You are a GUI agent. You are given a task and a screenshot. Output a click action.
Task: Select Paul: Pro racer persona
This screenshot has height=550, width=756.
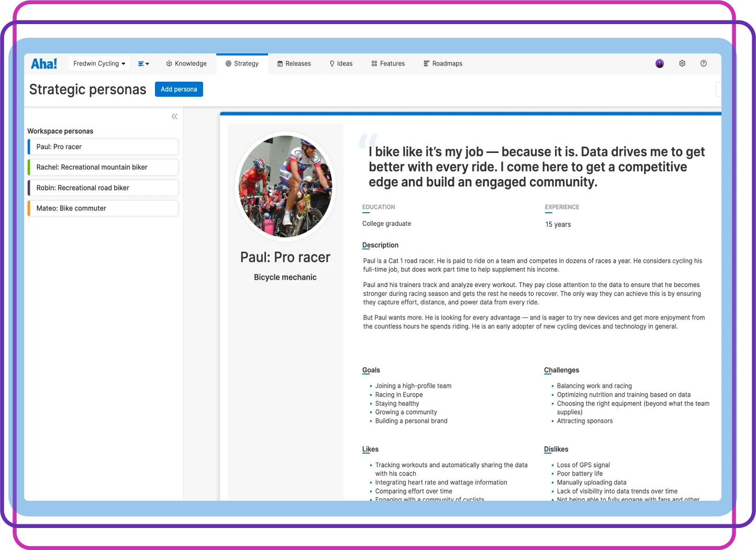pyautogui.click(x=103, y=147)
